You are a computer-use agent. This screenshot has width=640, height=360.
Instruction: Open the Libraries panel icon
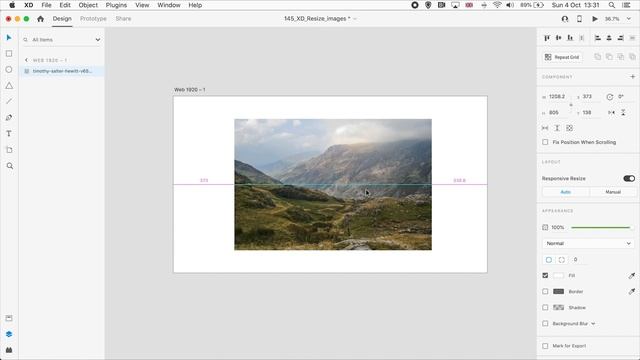pos(9,318)
